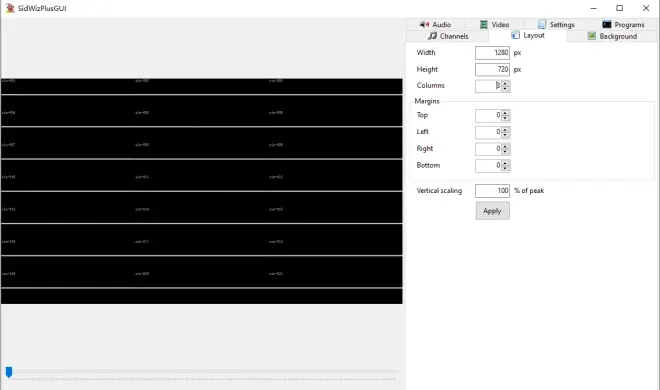Increase the Right margin with up arrow
The height and width of the screenshot is (390, 660).
tap(505, 146)
